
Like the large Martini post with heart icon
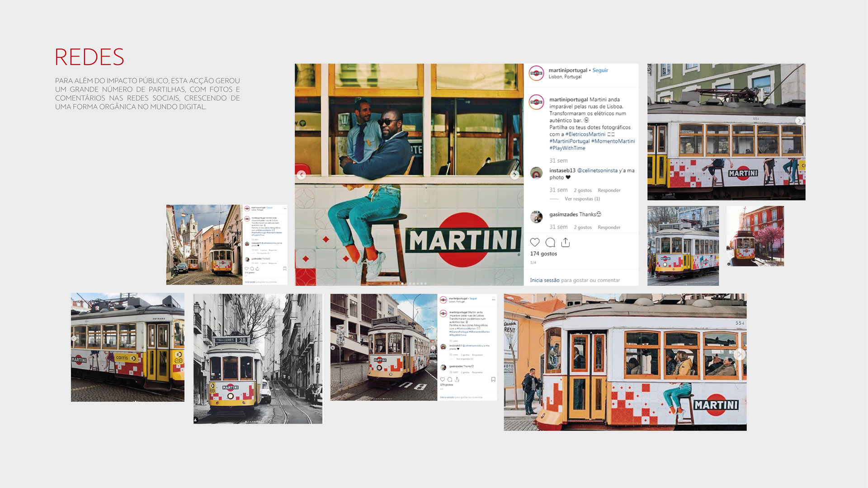535,243
